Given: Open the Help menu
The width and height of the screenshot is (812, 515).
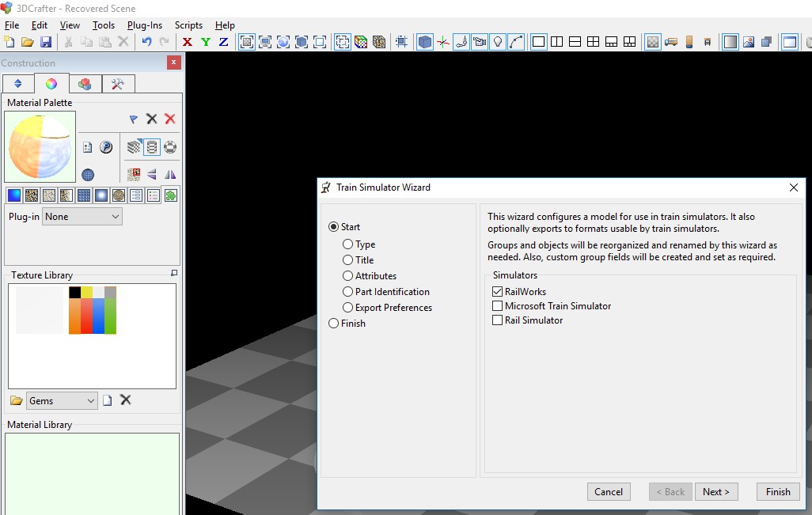Looking at the screenshot, I should [225, 25].
